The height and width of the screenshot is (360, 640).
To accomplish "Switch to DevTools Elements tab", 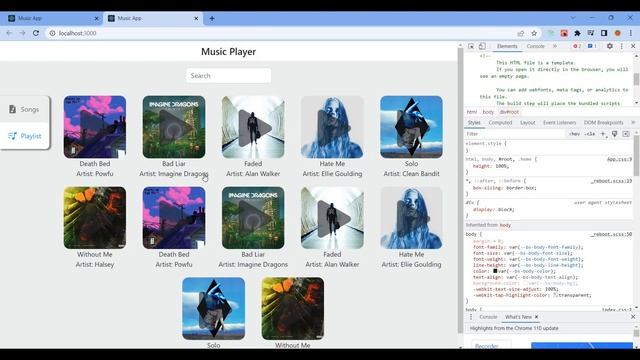I will click(x=507, y=46).
